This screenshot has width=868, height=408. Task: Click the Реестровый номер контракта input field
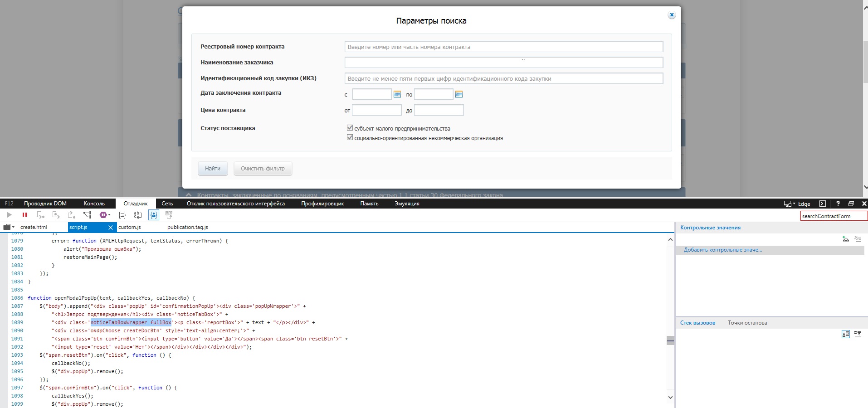click(503, 47)
